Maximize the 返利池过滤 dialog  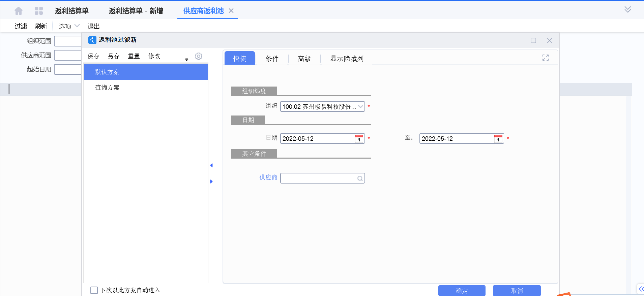533,40
